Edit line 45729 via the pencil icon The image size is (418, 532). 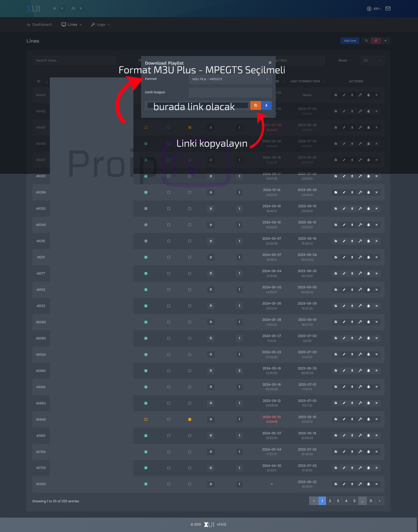344,468
